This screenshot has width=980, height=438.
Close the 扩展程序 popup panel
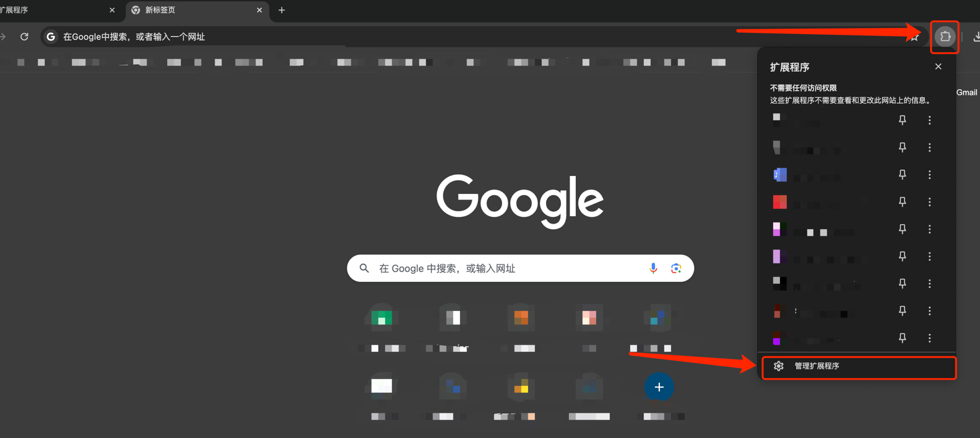pyautogui.click(x=938, y=66)
